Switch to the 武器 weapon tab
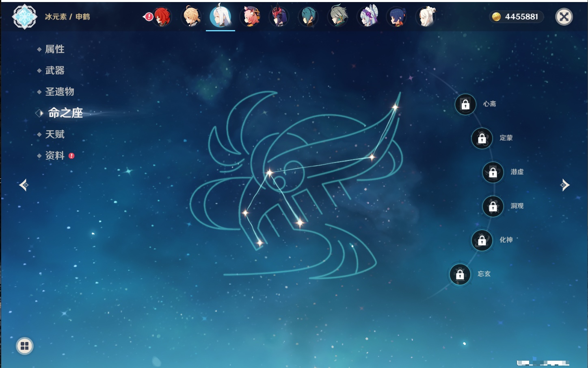The width and height of the screenshot is (588, 368). (x=55, y=70)
